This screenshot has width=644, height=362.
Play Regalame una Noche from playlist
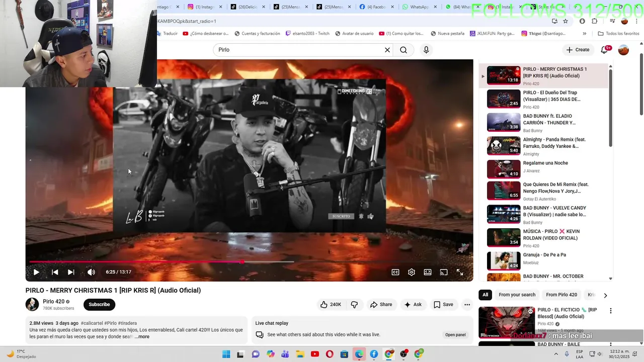point(543,168)
